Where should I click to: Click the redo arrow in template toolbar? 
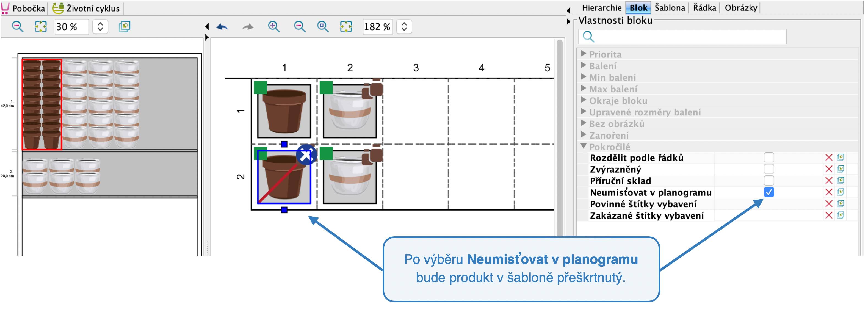(x=248, y=27)
